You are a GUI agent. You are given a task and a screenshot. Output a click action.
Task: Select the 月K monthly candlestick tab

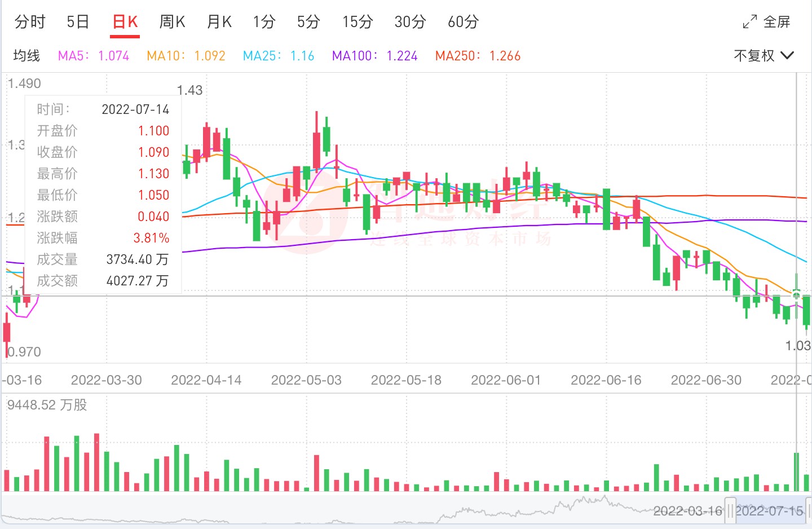point(219,22)
